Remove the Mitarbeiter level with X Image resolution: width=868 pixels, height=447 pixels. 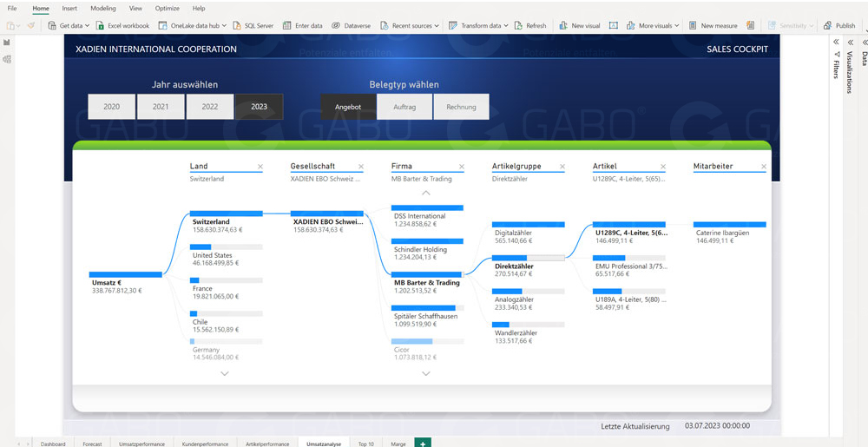764,167
